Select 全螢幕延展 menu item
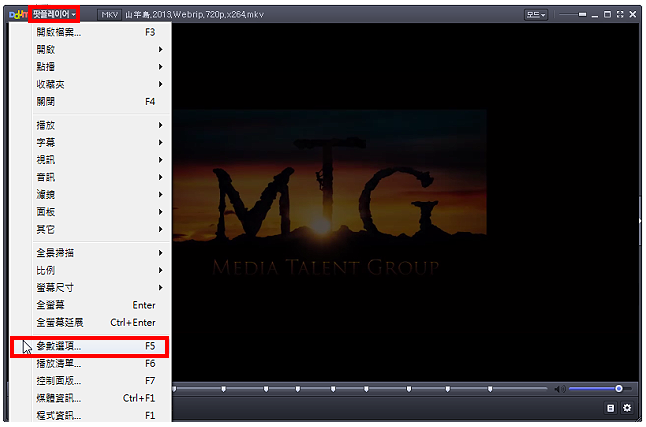646x427 pixels. [x=90, y=322]
